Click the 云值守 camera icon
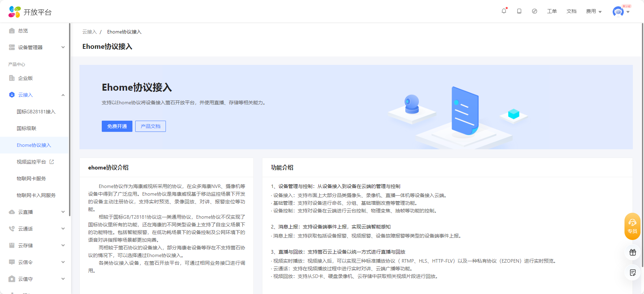The width and height of the screenshot is (644, 294). [x=12, y=279]
